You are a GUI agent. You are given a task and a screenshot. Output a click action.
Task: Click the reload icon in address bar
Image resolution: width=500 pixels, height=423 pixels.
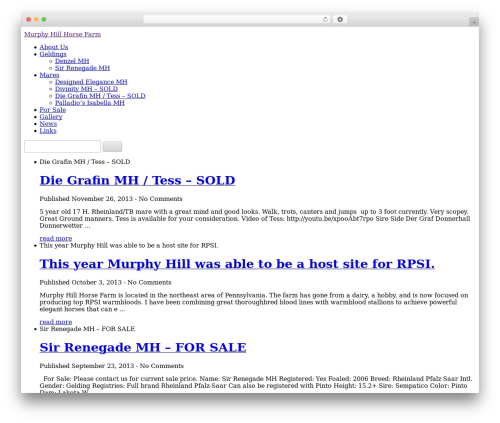pos(325,20)
